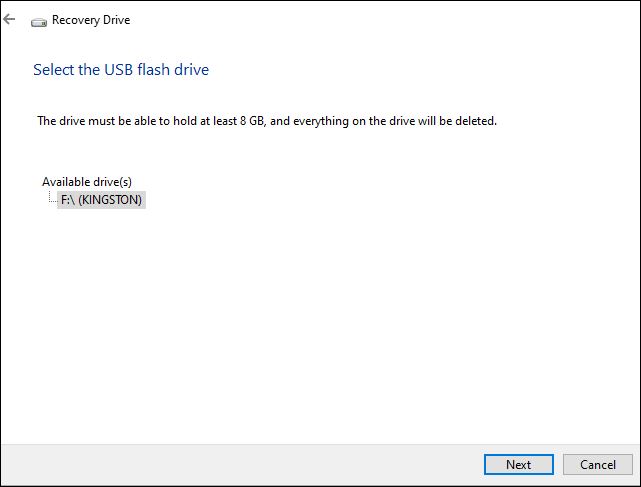The width and height of the screenshot is (641, 487).
Task: Click the word "Recovery" in window title
Action: point(74,20)
